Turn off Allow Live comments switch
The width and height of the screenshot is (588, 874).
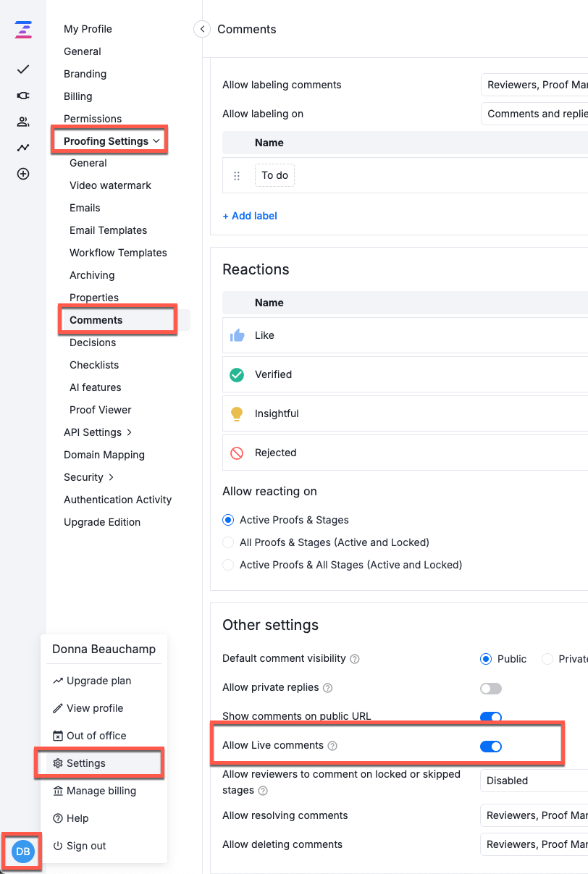click(491, 747)
